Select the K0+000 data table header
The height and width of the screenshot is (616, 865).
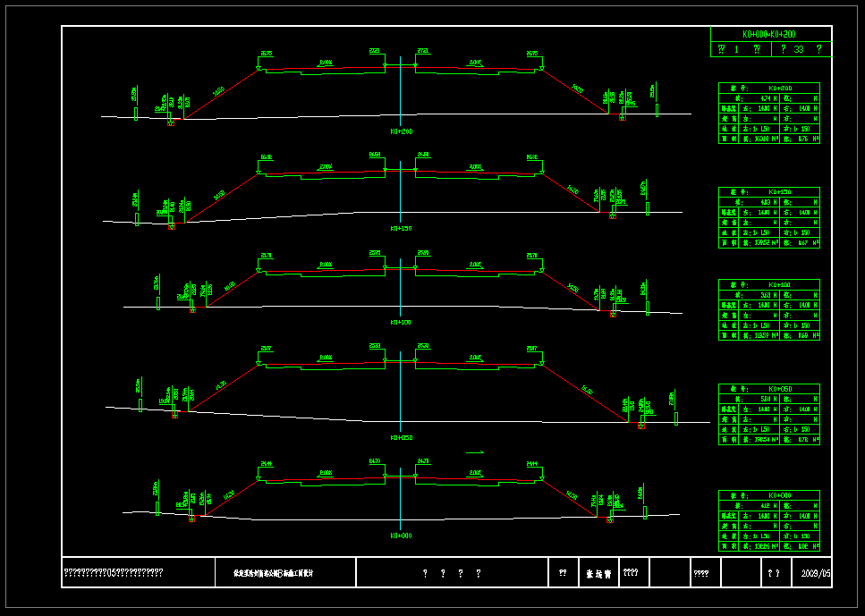769,495
